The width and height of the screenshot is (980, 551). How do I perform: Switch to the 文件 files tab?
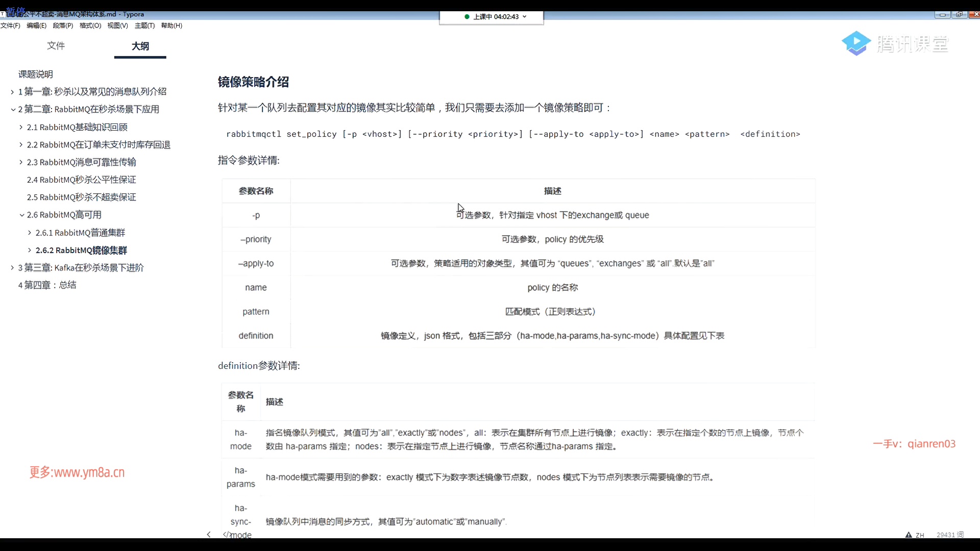click(x=56, y=46)
